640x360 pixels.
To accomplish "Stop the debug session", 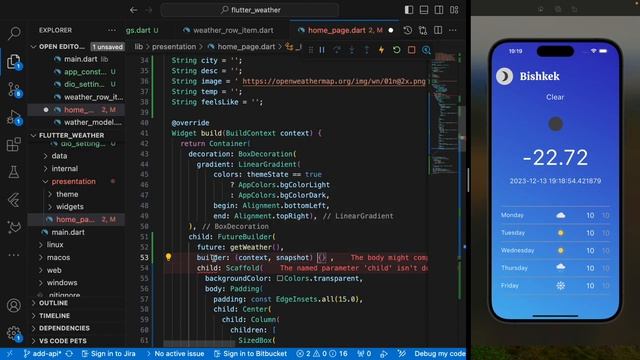I will coord(411,50).
